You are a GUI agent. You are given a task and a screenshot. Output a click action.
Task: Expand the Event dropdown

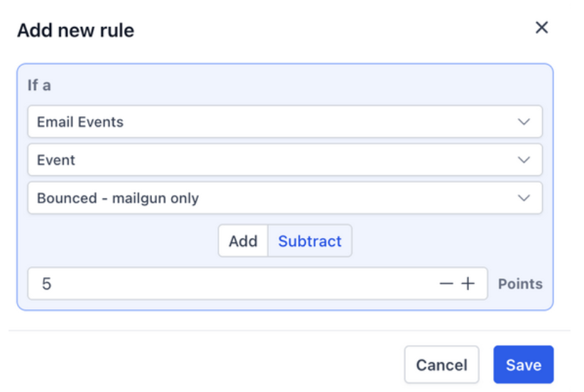pyautogui.click(x=284, y=160)
